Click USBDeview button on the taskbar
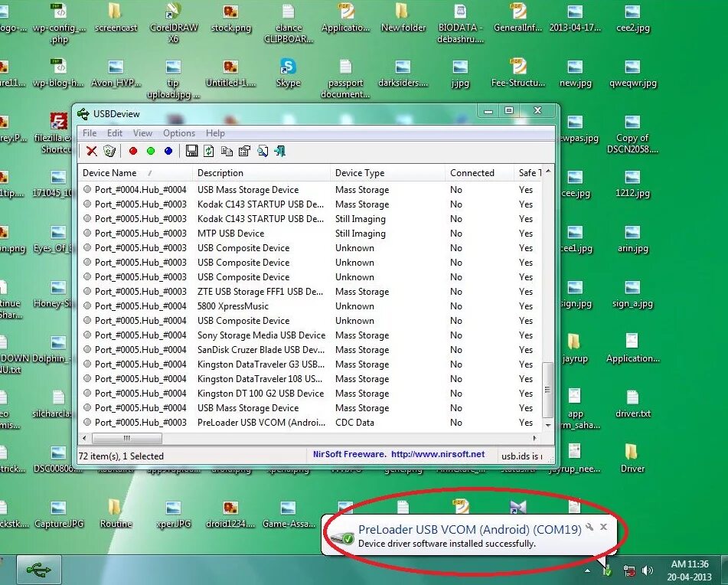The image size is (728, 585). pyautogui.click(x=39, y=570)
